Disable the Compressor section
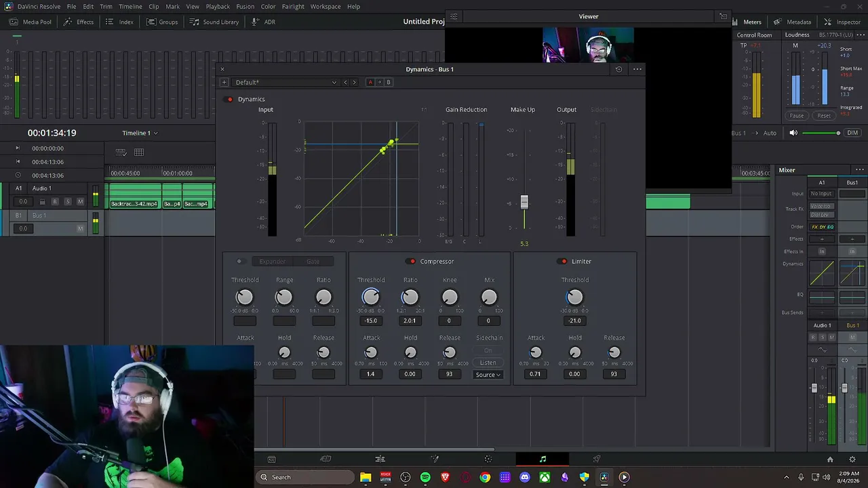This screenshot has width=868, height=488. click(x=411, y=262)
